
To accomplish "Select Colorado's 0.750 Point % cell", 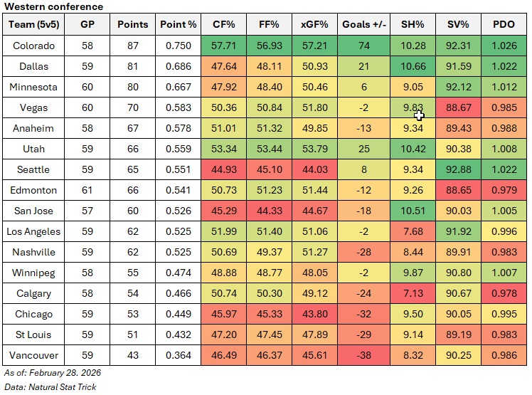I will [x=177, y=46].
